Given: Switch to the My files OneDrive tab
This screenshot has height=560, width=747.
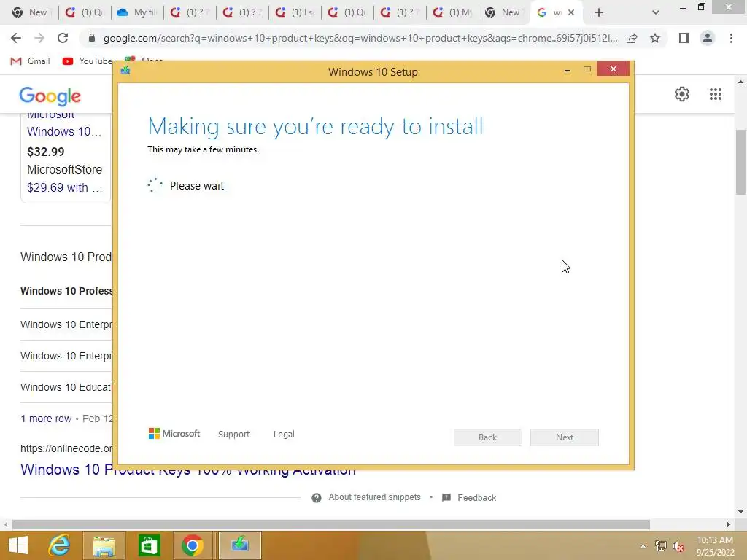Looking at the screenshot, I should point(137,13).
